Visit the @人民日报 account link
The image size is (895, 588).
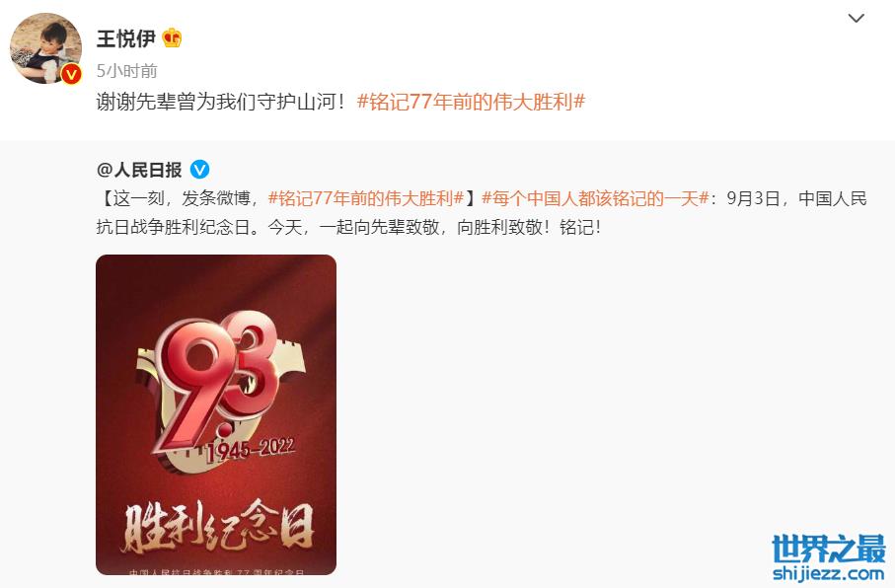click(x=139, y=170)
